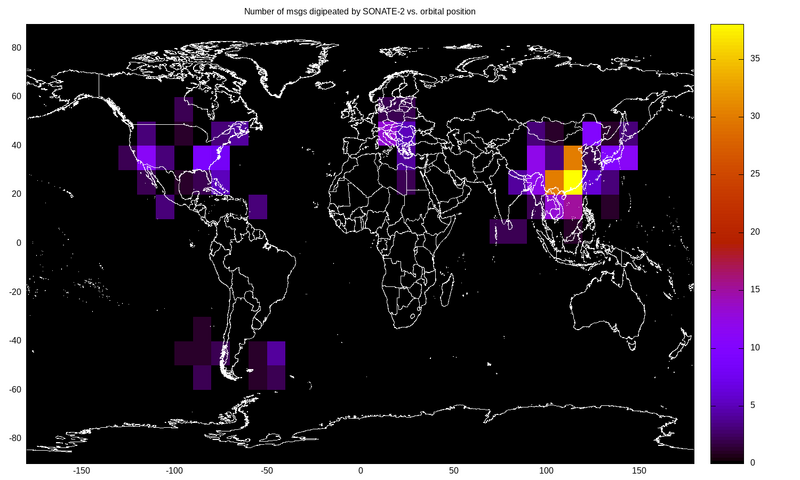
Task: Click the plot title about SONATE-2 messages
Action: coord(360,11)
